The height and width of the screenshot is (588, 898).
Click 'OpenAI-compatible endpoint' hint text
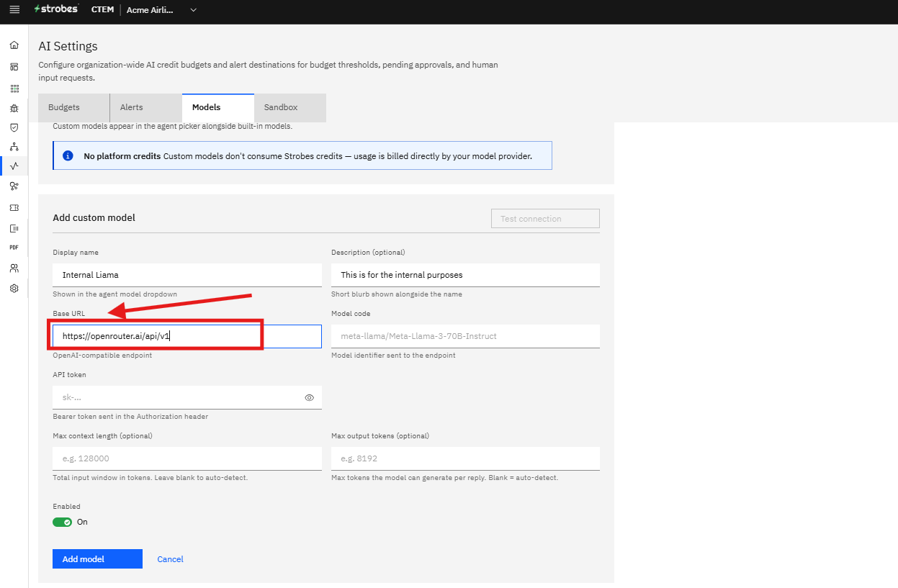(102, 356)
